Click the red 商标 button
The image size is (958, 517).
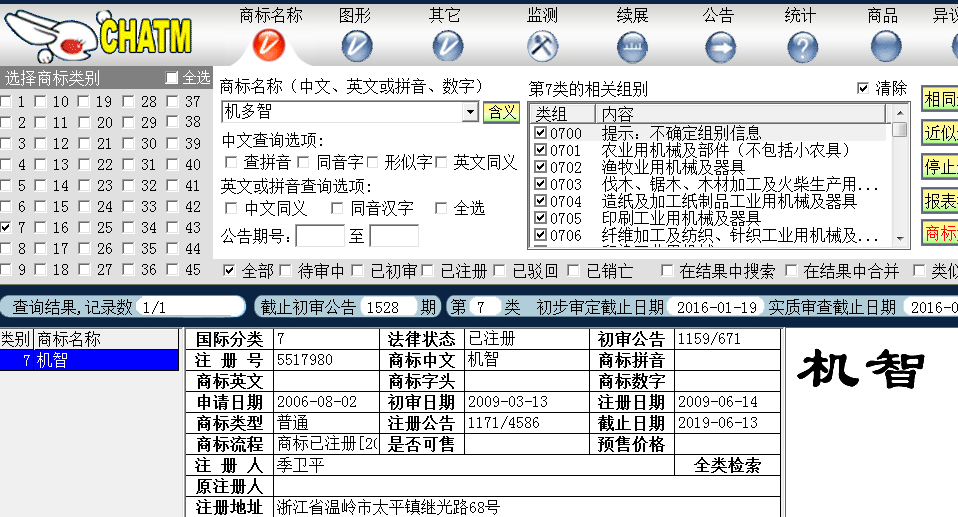pos(940,233)
